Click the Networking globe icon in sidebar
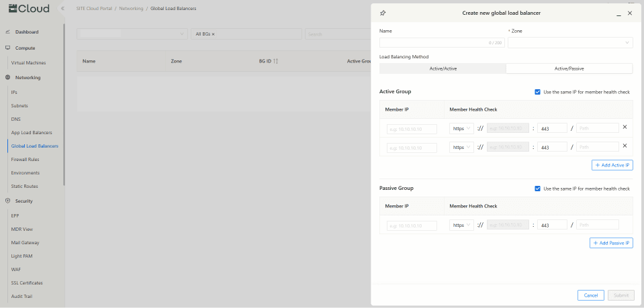This screenshot has width=644, height=308. (x=7, y=77)
